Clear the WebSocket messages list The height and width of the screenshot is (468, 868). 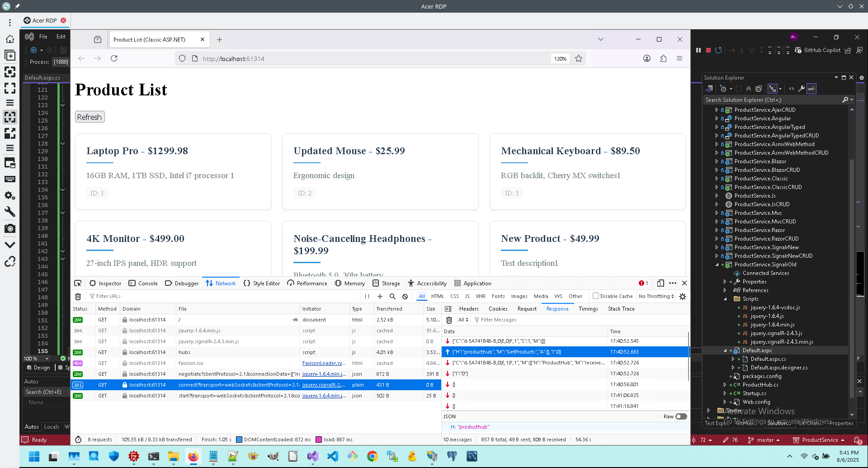click(x=449, y=320)
